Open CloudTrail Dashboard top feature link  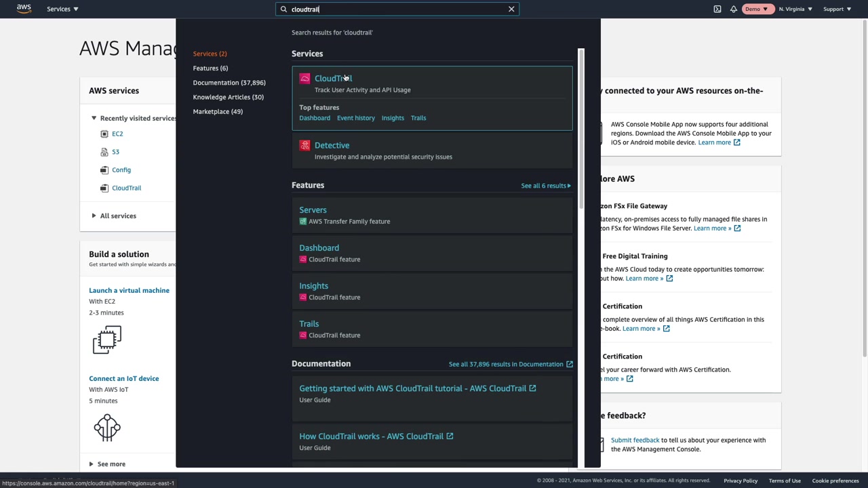pyautogui.click(x=315, y=118)
